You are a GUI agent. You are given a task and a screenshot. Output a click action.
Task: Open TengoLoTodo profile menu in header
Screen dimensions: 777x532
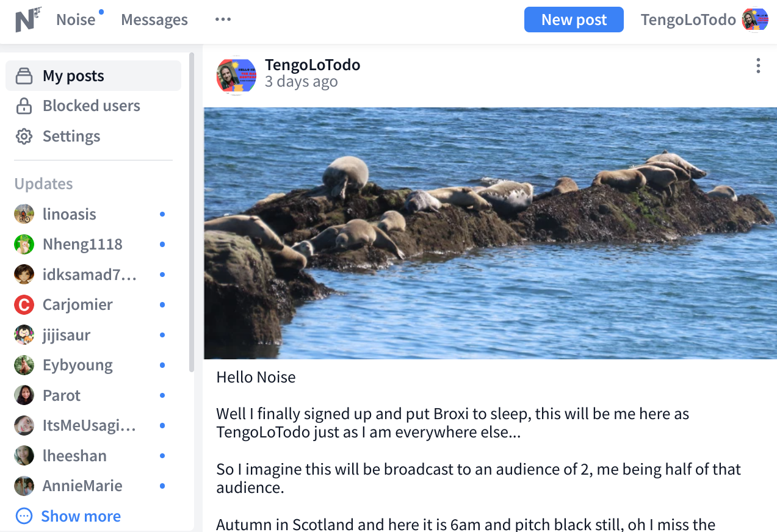704,20
